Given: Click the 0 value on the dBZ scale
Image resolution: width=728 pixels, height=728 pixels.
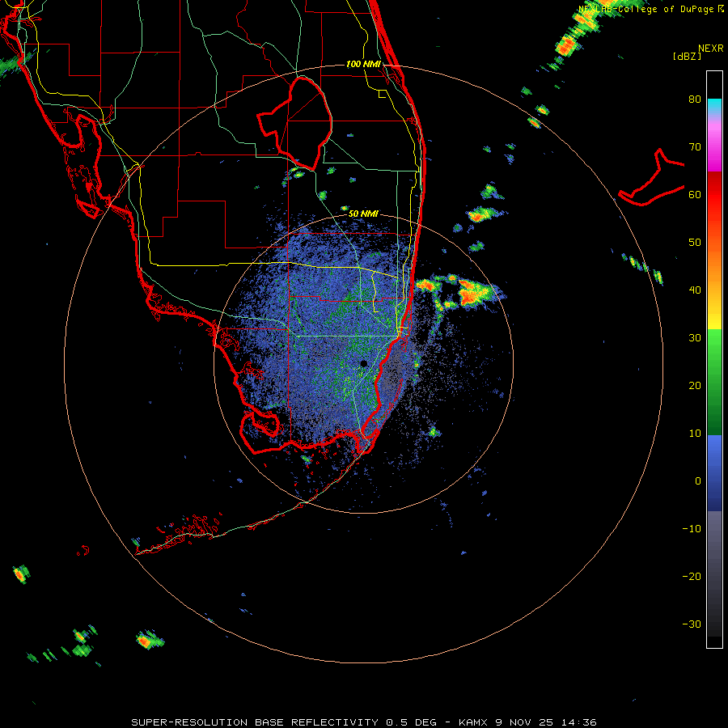Looking at the screenshot, I should (x=698, y=481).
